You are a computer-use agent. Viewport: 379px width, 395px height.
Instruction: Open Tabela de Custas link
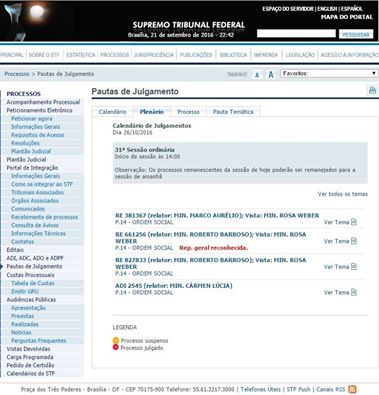click(33, 283)
